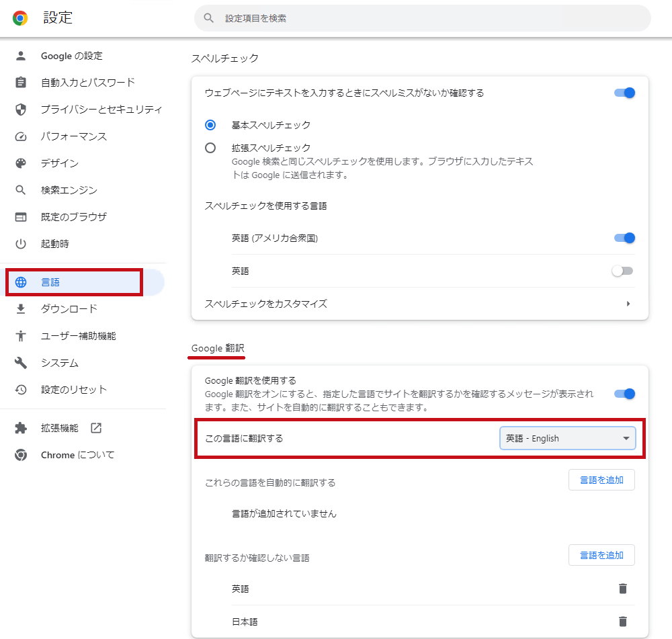Click the browser window icon for 既定のブラウザ
The width and height of the screenshot is (672, 639).
click(x=21, y=217)
